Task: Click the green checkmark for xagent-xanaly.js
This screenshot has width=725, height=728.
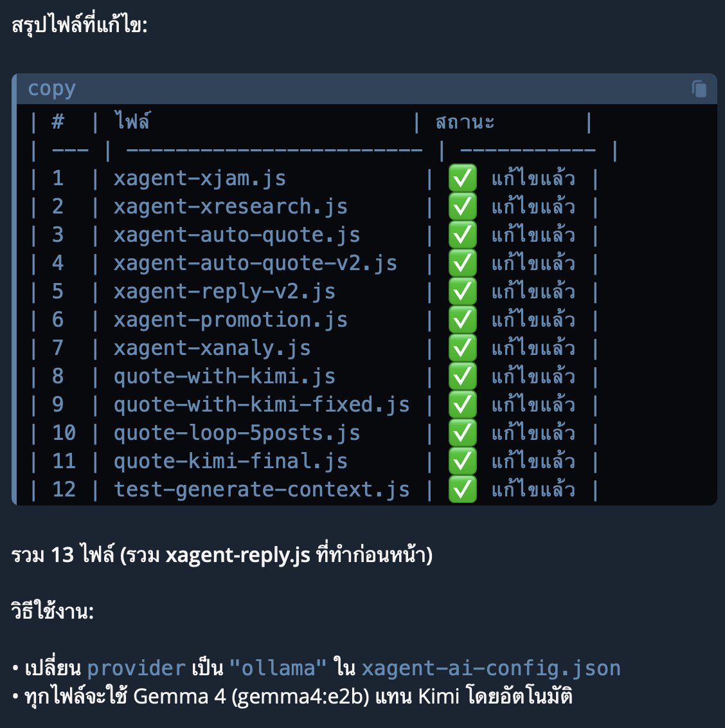Action: click(x=462, y=348)
